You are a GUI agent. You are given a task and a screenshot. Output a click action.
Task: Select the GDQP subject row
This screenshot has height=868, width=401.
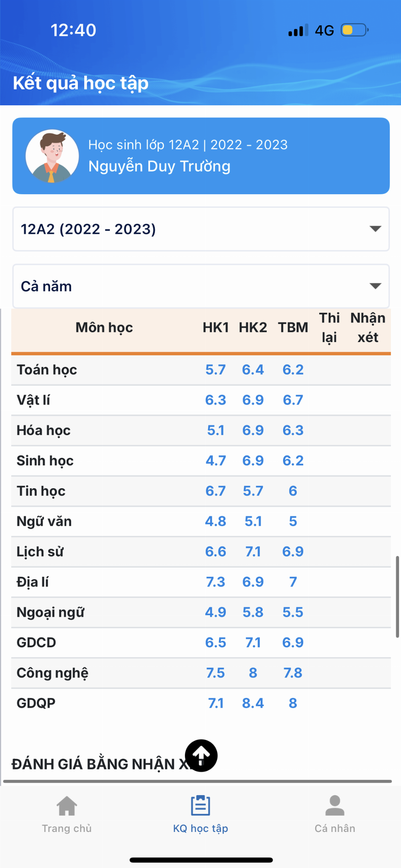tap(201, 703)
